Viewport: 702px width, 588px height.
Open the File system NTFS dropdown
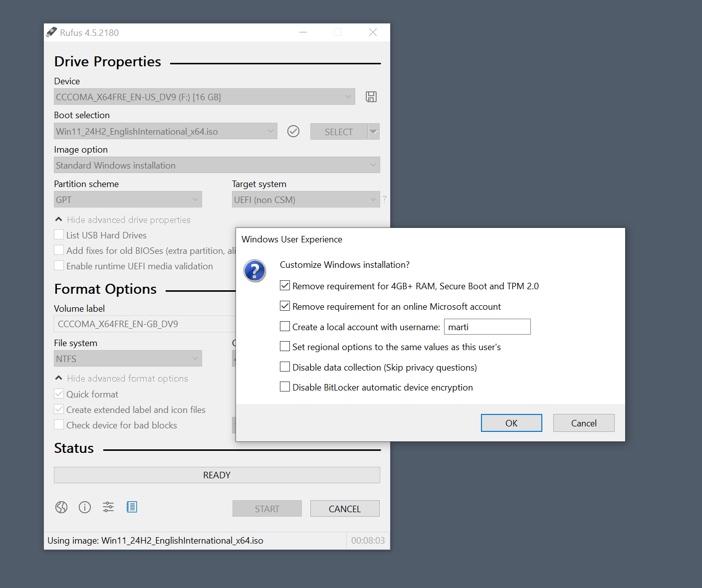[x=128, y=359]
